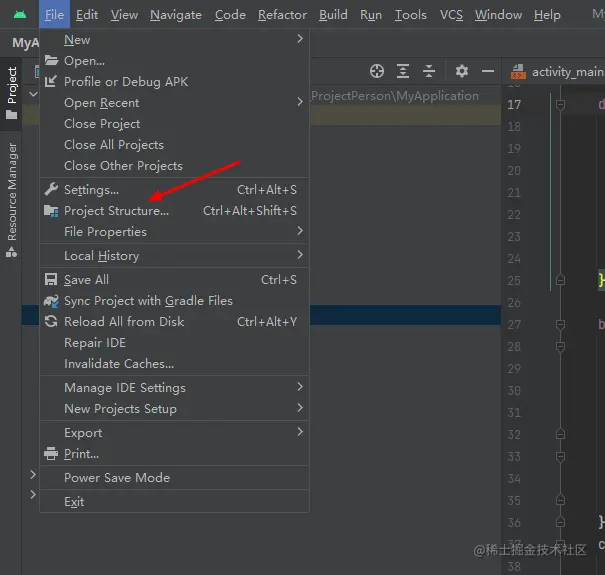Expand the New submenu arrow

[x=300, y=39]
